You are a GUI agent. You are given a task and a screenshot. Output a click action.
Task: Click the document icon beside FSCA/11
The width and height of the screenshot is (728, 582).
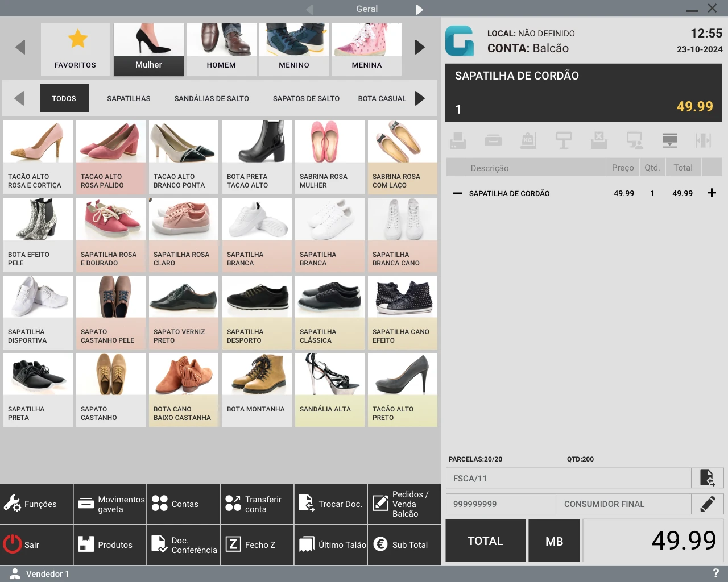[707, 478]
